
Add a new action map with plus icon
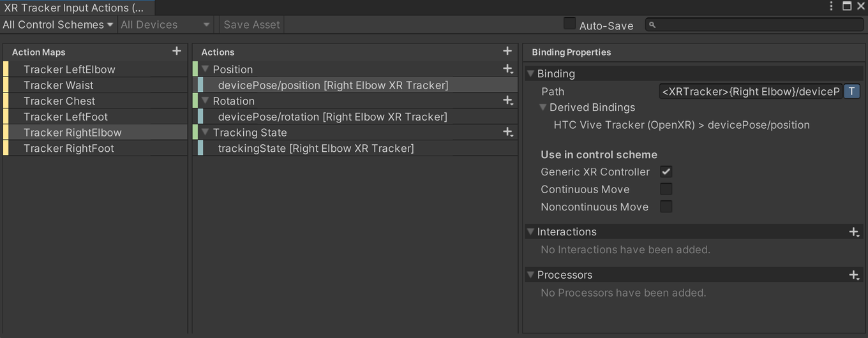click(x=177, y=51)
